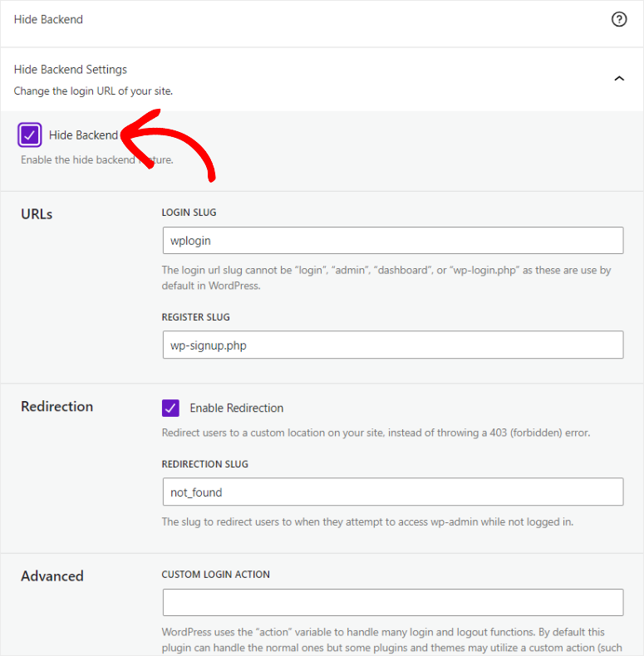The image size is (644, 656).
Task: Click the LOGIN SLUG label
Action: click(x=189, y=213)
